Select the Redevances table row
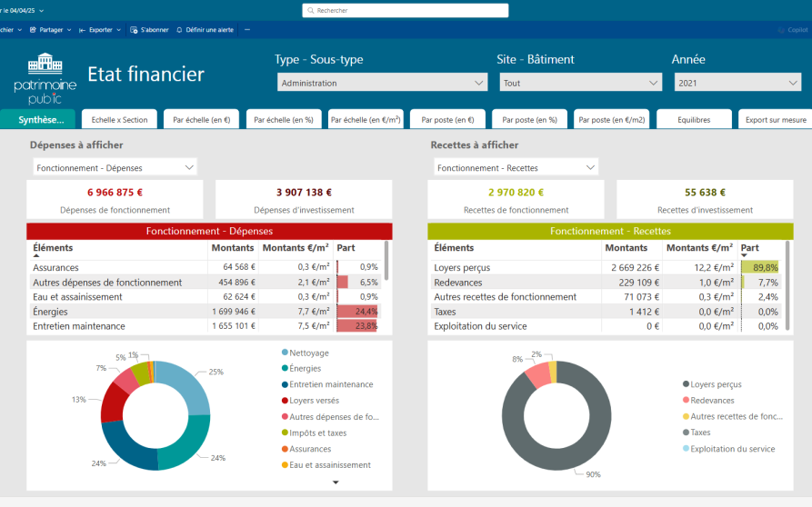 [606, 283]
